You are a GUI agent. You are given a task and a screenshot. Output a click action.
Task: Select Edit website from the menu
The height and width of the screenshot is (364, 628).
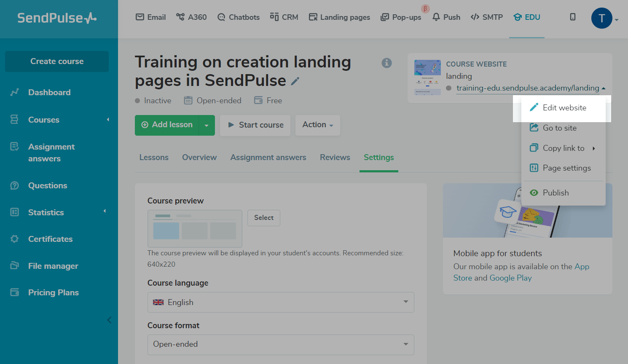pos(564,108)
